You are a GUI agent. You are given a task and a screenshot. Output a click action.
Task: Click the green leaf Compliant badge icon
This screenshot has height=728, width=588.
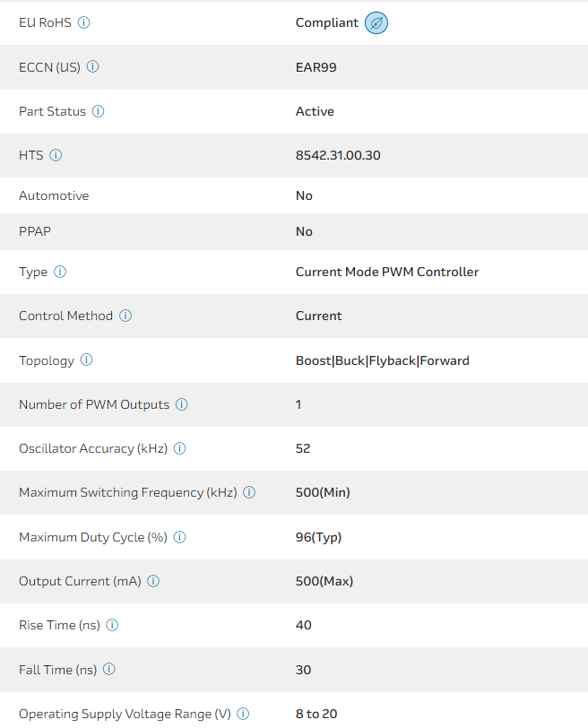(376, 23)
